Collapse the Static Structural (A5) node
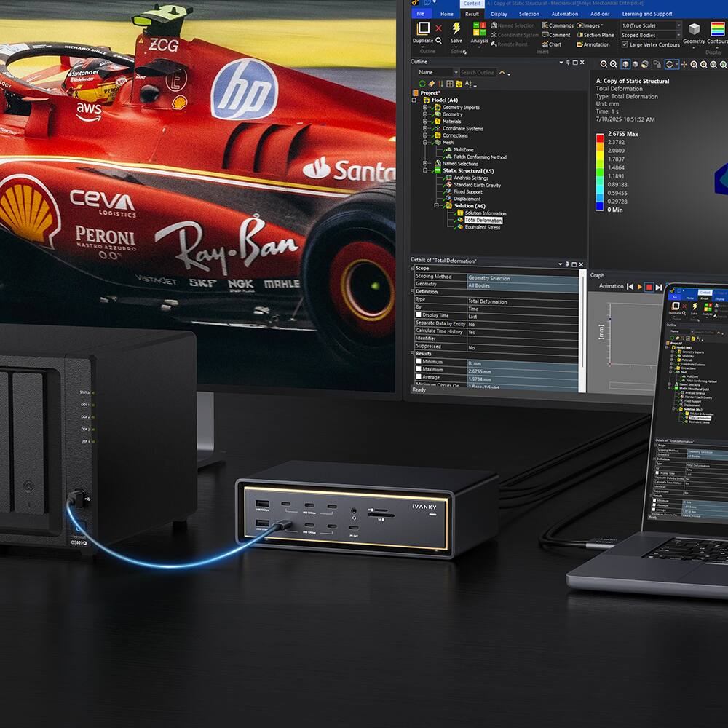728x728 pixels. coord(425,170)
